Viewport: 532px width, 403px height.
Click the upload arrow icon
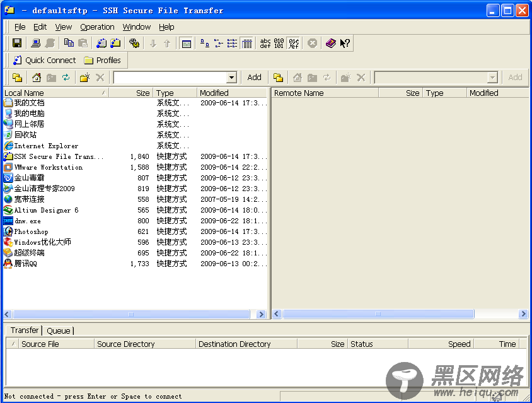click(x=167, y=43)
